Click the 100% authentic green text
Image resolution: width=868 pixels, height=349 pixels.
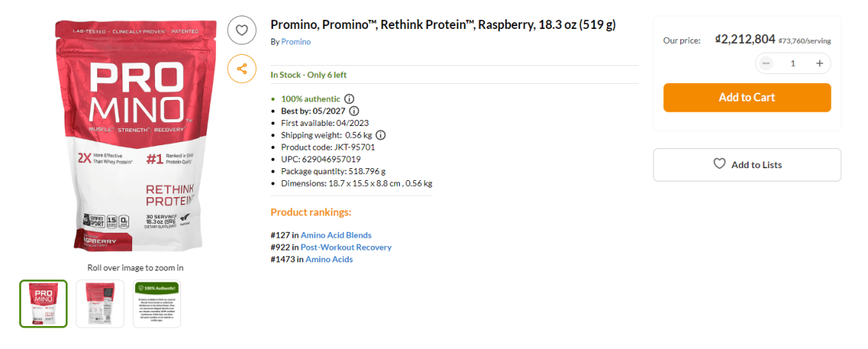[310, 99]
